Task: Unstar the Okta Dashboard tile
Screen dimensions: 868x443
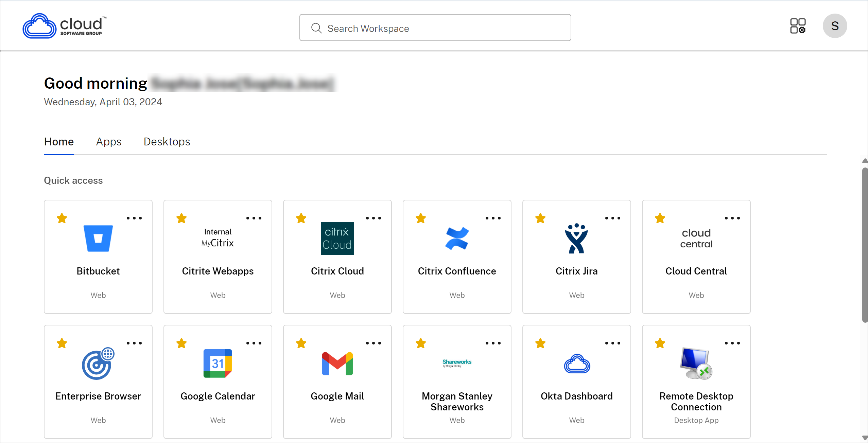Action: coord(540,343)
